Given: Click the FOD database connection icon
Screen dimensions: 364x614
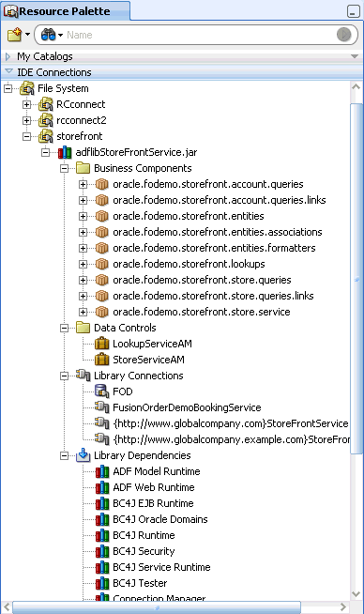Looking at the screenshot, I should click(x=101, y=391).
